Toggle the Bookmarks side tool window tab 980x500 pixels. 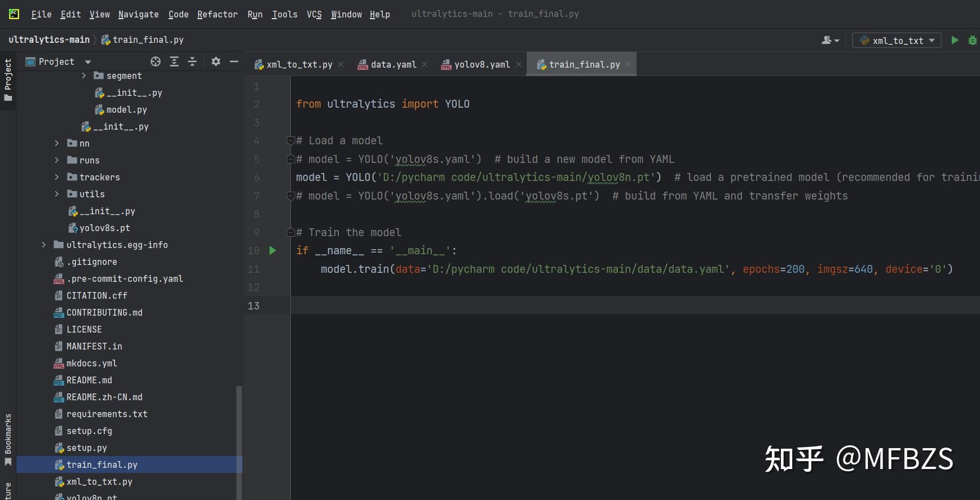tap(8, 439)
